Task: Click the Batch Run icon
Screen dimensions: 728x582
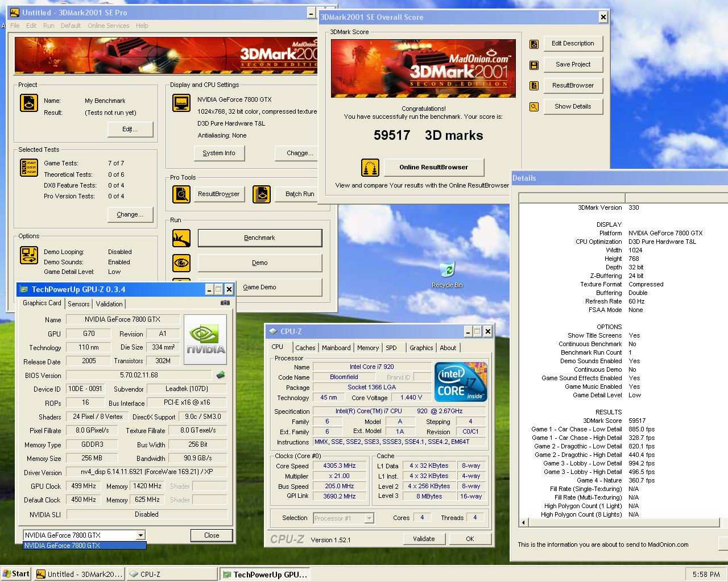Action: [262, 194]
